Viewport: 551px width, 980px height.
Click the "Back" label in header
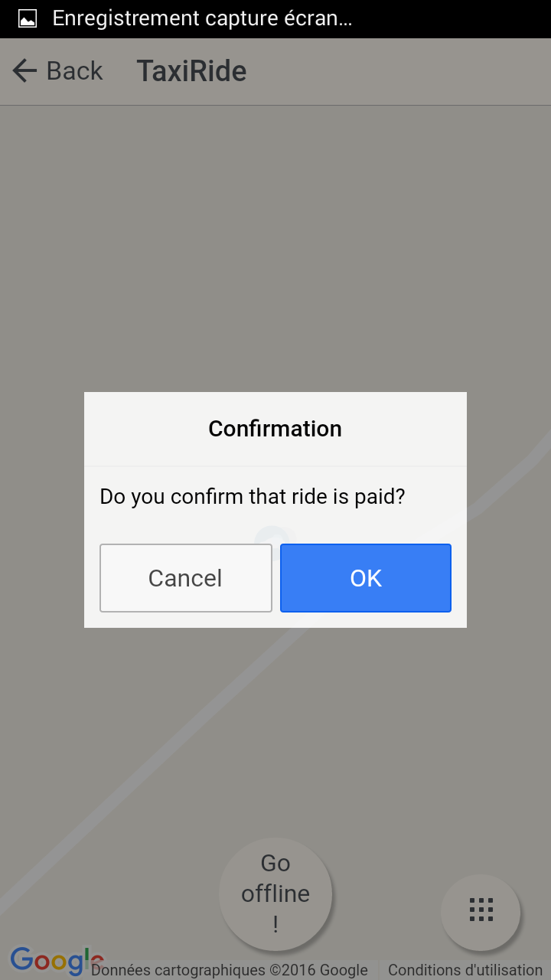(x=74, y=71)
